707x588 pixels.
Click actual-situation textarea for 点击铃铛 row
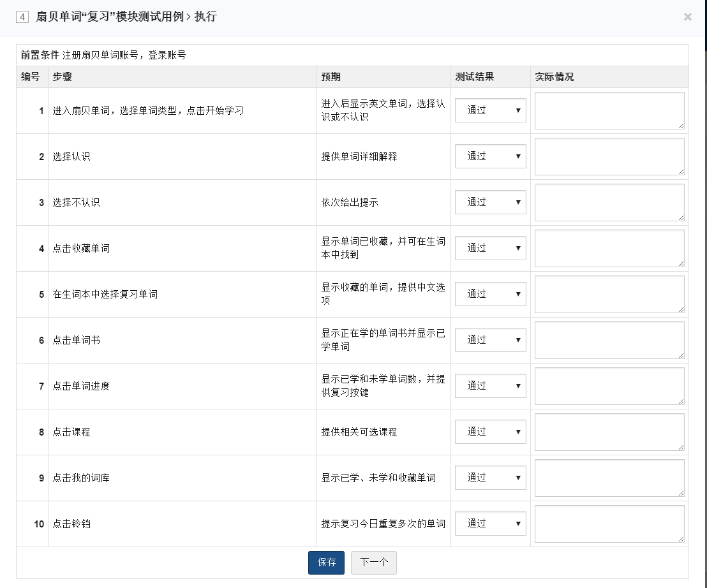pos(609,524)
